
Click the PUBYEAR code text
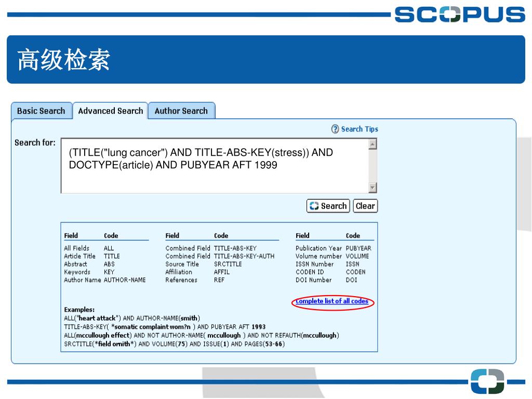click(x=358, y=248)
